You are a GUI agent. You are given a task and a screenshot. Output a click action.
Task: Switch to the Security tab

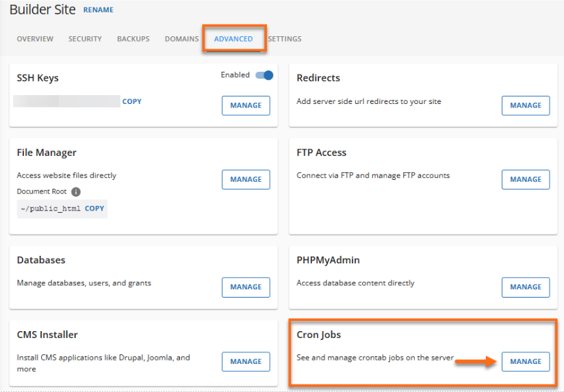85,39
